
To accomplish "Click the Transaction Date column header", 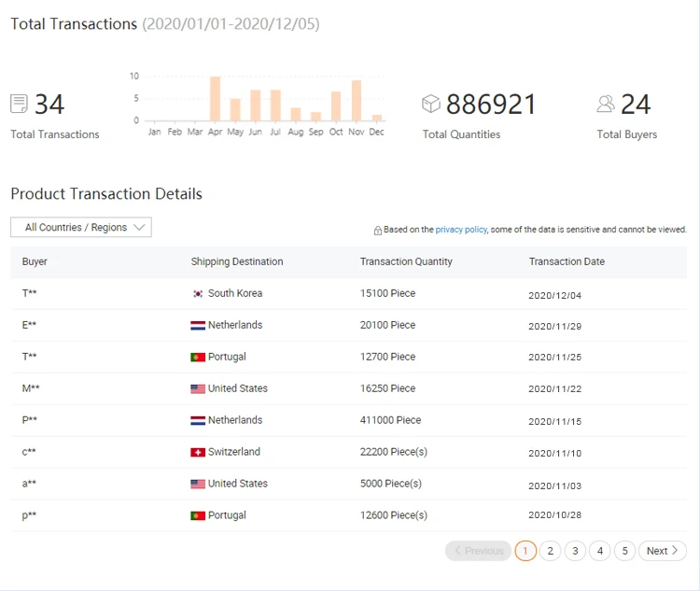I will tap(567, 261).
